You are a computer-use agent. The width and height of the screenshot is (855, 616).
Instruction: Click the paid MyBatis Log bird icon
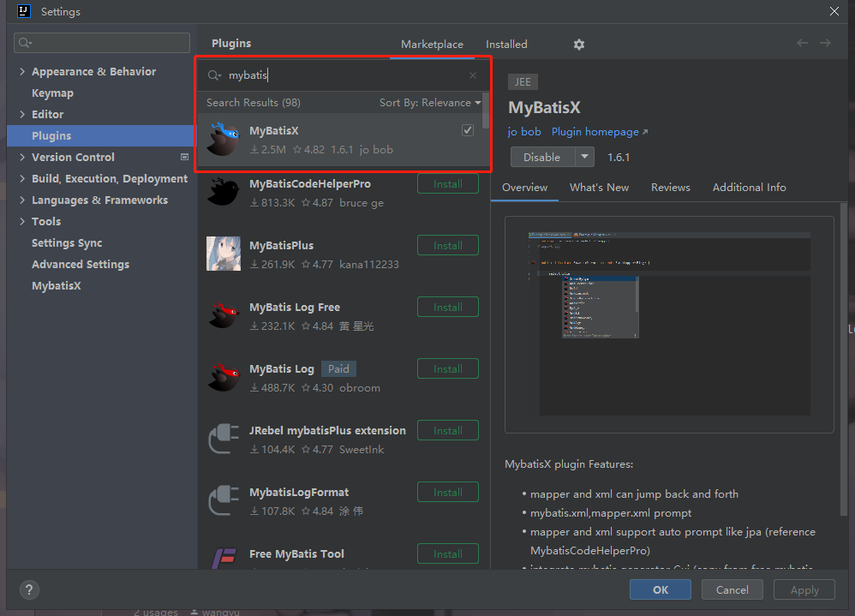(224, 377)
